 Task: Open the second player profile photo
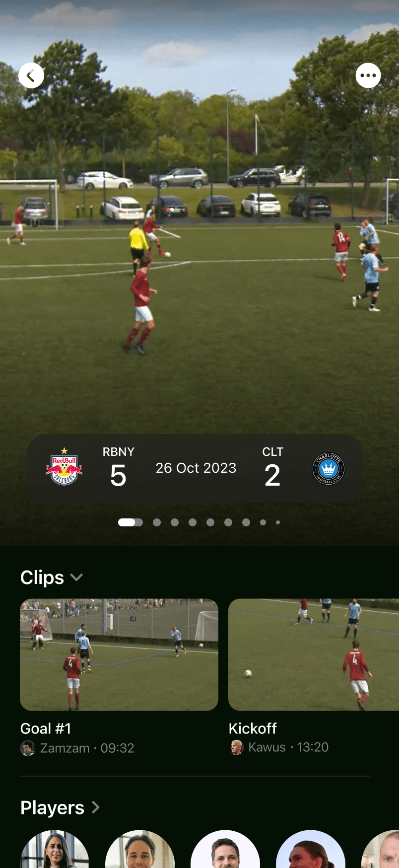point(140,850)
